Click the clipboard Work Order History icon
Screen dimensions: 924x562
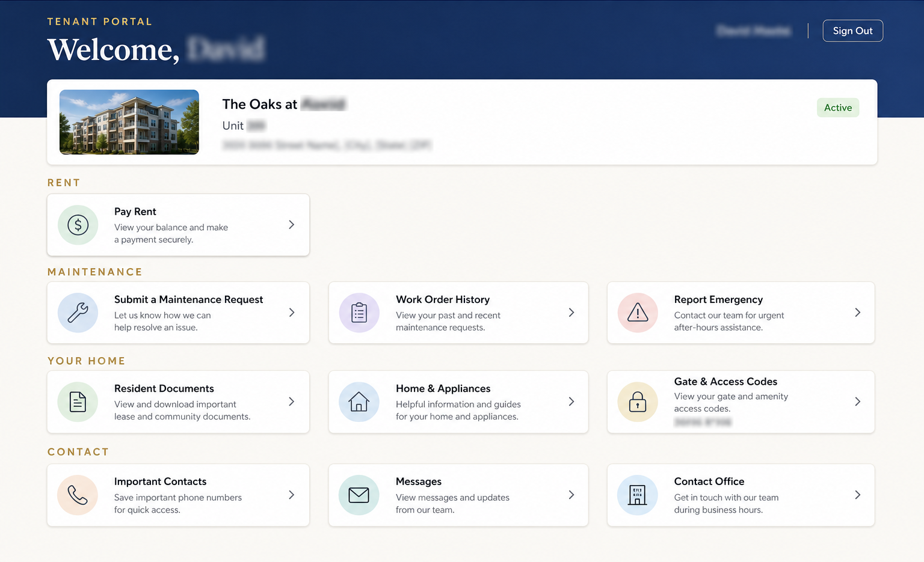tap(359, 313)
